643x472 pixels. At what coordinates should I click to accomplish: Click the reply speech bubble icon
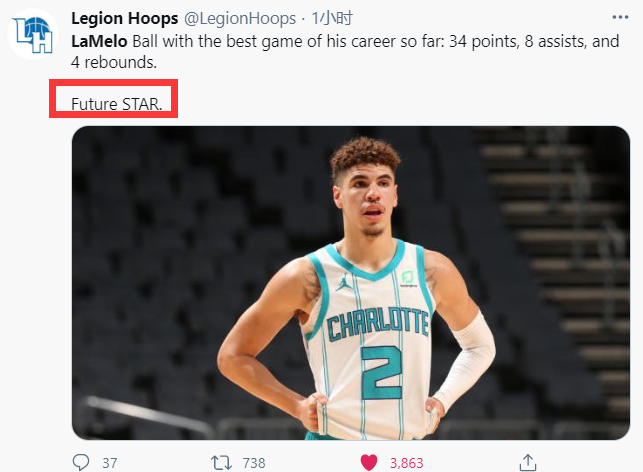[82, 462]
